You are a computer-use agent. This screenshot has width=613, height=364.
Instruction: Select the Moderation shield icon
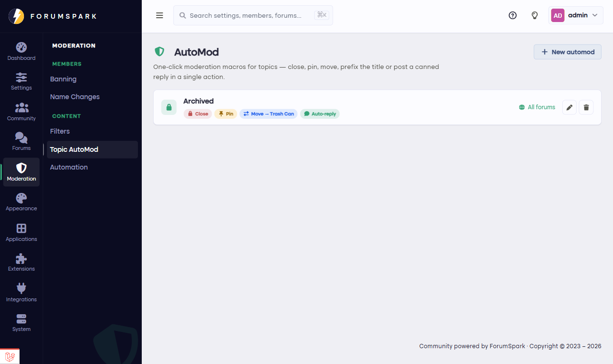[x=21, y=168]
